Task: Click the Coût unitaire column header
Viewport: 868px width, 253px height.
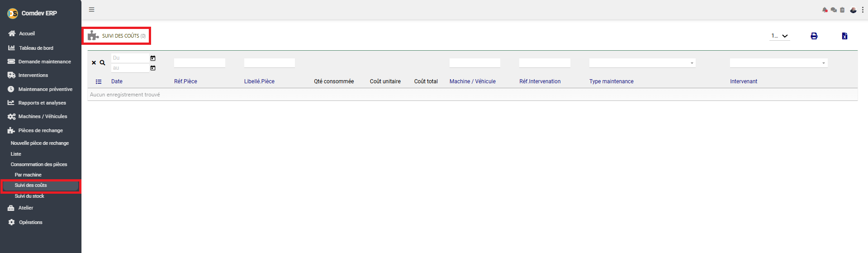Action: (x=385, y=81)
